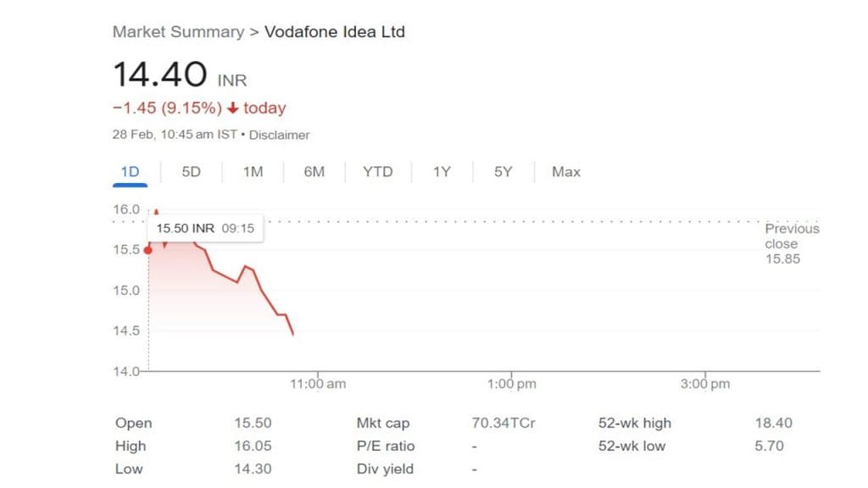
Task: Click the Mkt cap value 70.34TCr
Action: [x=504, y=423]
